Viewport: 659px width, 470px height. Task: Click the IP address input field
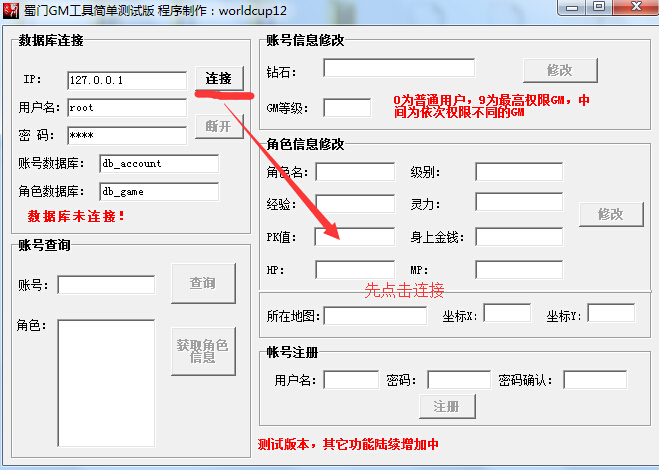(127, 80)
